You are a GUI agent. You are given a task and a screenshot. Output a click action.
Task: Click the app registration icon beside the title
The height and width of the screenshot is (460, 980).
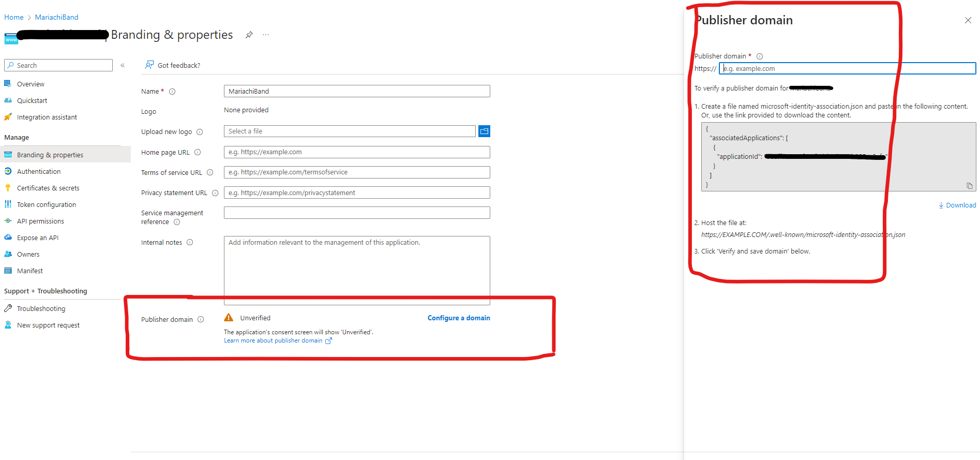11,38
